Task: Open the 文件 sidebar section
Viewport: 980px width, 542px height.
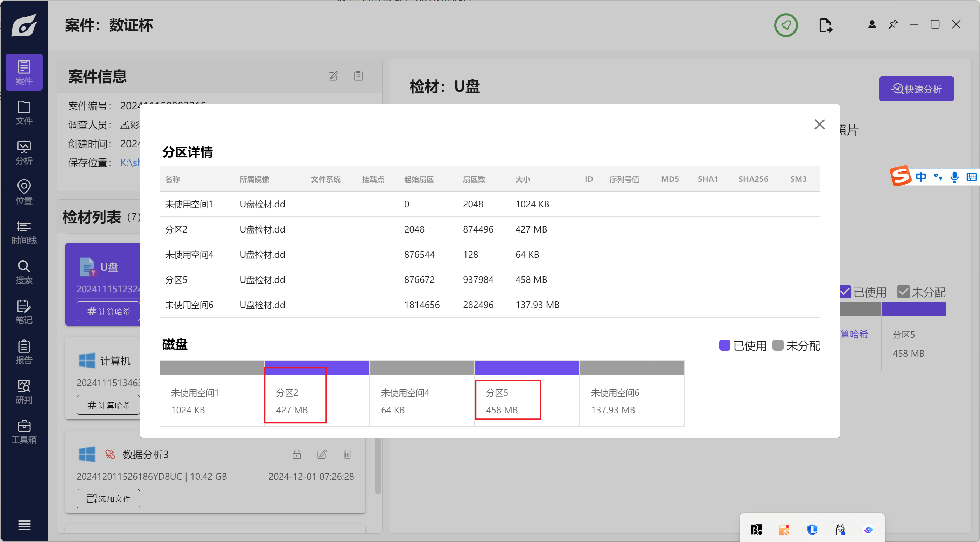Action: pos(24,113)
